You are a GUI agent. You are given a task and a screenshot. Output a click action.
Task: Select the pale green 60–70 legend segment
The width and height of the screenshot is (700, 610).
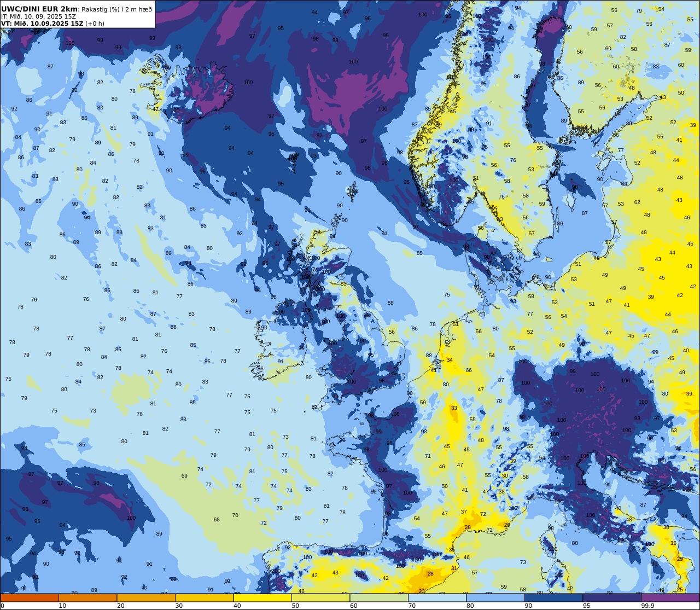coord(379,598)
